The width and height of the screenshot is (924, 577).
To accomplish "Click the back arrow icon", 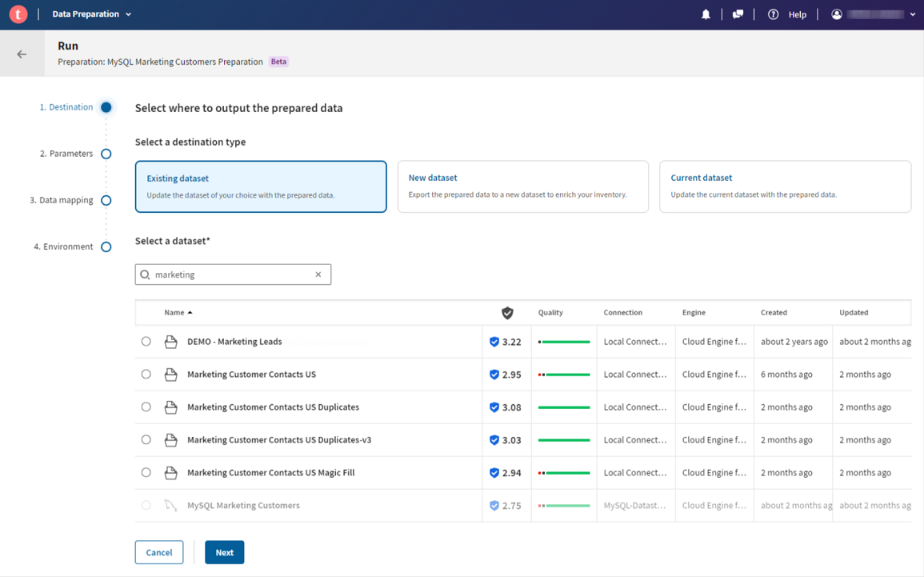I will click(x=22, y=54).
